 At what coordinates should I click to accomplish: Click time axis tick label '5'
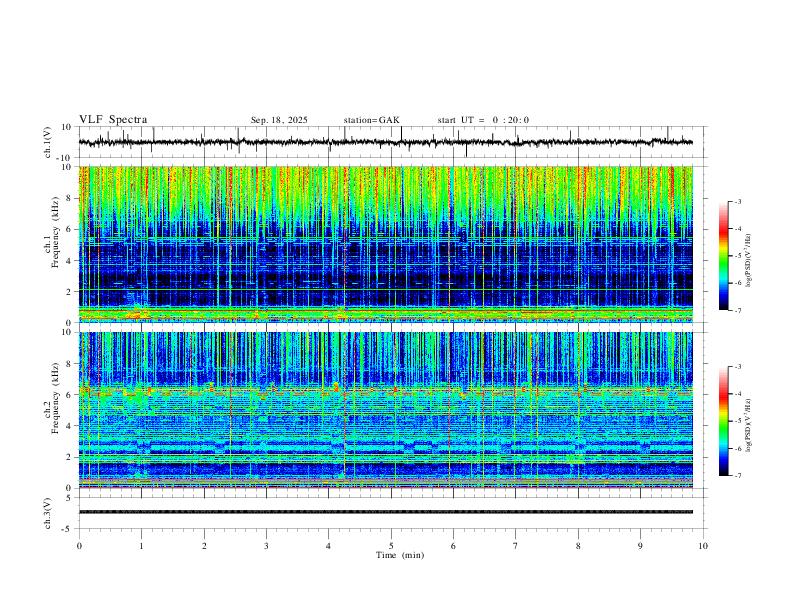(x=391, y=546)
